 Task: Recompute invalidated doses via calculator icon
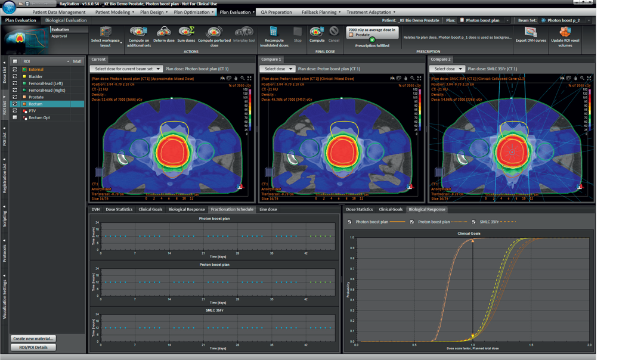pos(274,32)
